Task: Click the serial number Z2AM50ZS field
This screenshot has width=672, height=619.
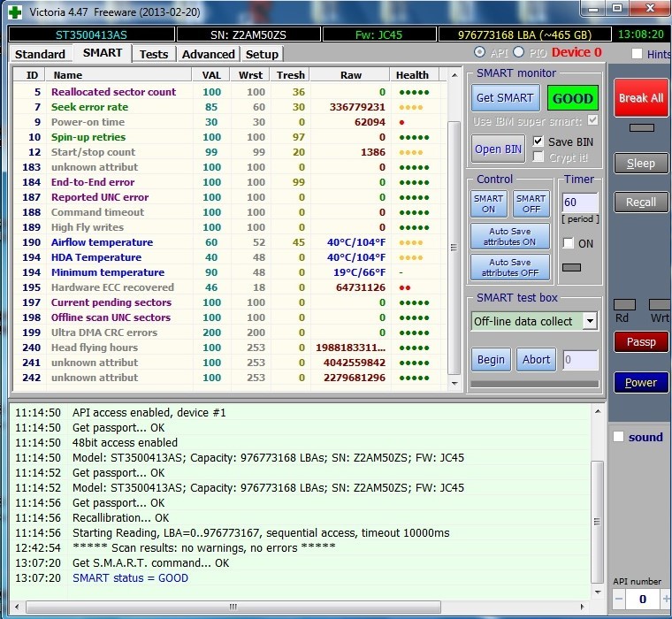Action: point(248,34)
